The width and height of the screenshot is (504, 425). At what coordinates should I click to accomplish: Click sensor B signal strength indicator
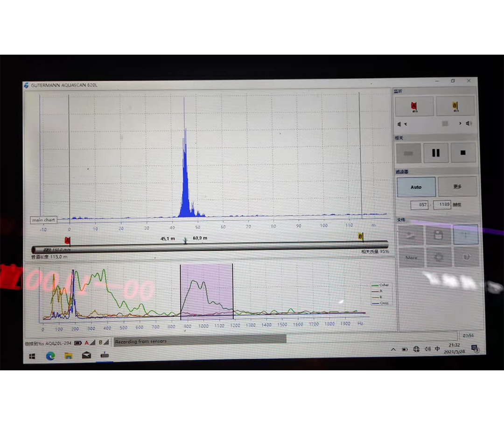coord(104,342)
